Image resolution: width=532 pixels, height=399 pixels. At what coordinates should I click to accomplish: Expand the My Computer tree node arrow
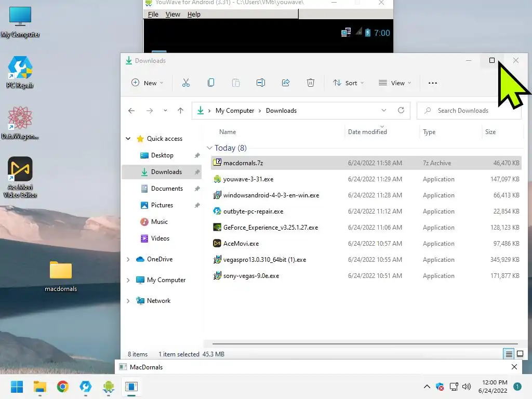pos(128,280)
